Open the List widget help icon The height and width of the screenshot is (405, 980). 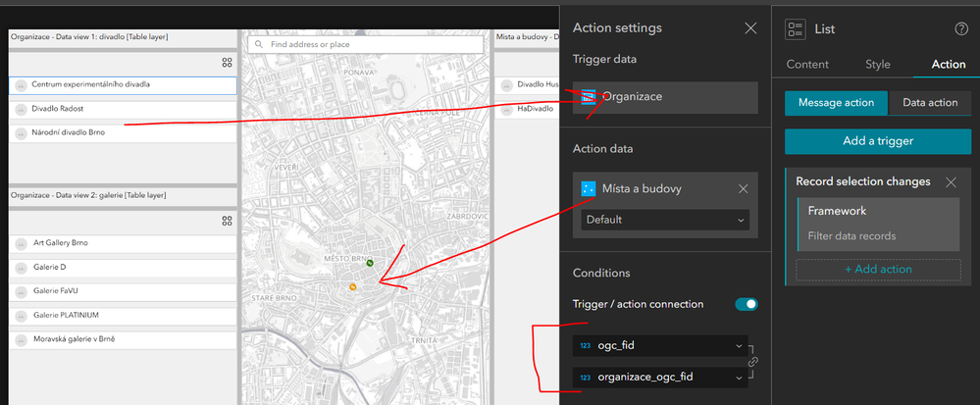pos(961,29)
